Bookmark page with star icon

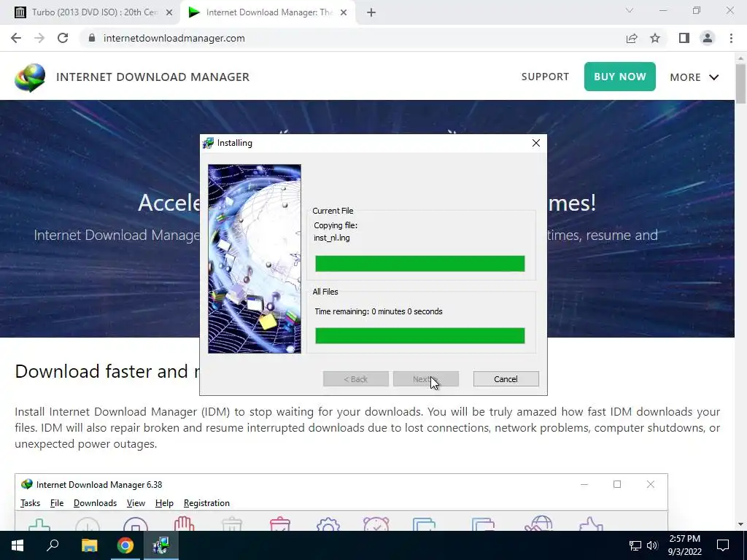pos(655,38)
